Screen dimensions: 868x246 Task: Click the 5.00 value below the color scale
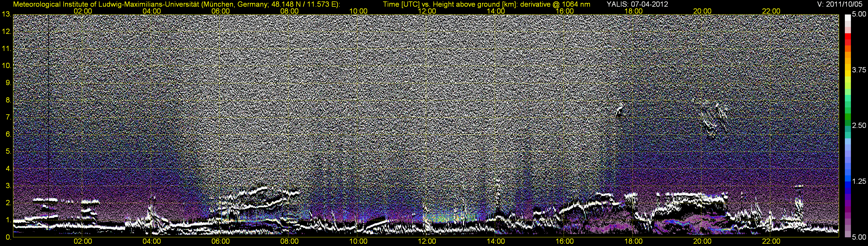pyautogui.click(x=859, y=238)
